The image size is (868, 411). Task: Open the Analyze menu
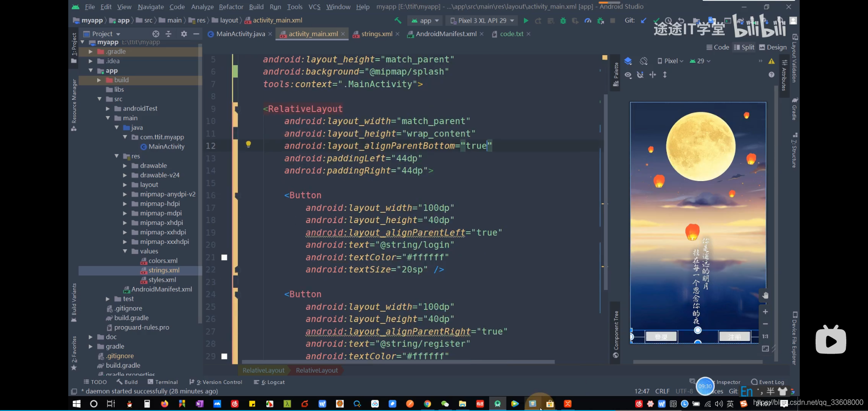(x=202, y=7)
